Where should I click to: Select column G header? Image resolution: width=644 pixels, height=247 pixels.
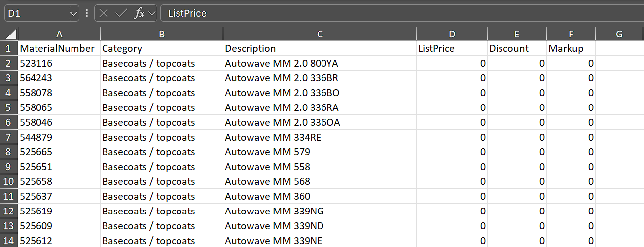[x=619, y=34]
